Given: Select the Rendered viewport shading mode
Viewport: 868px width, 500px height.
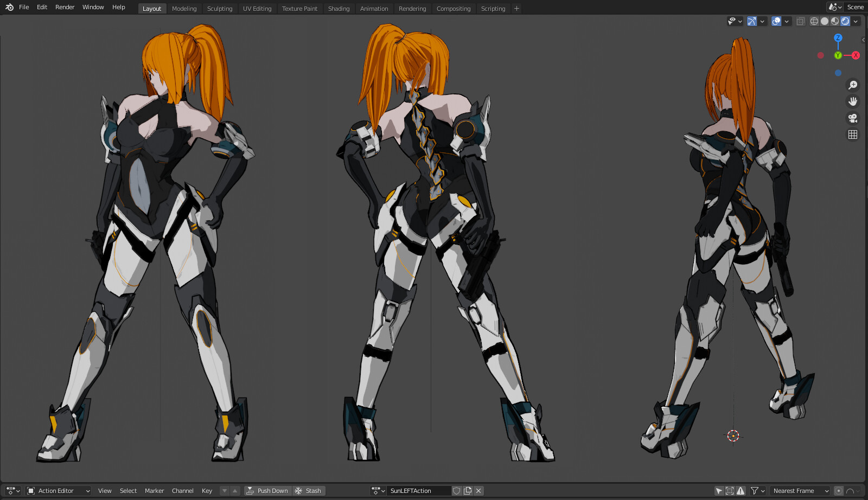Looking at the screenshot, I should (x=845, y=21).
